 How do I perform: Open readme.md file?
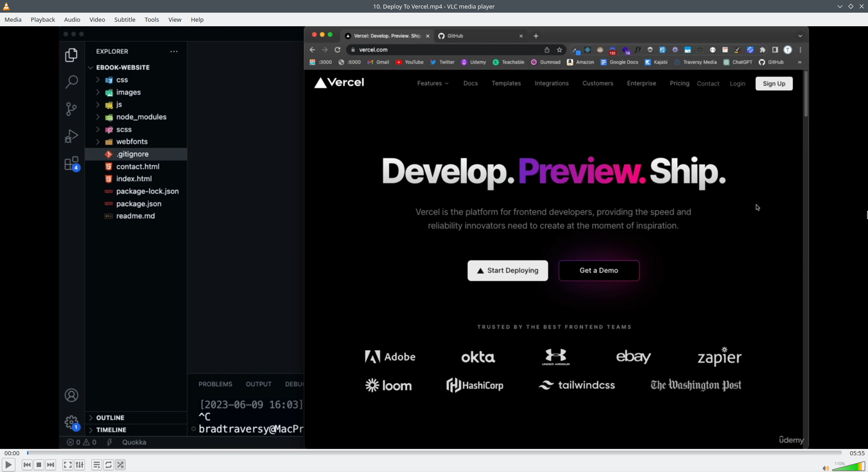point(136,216)
